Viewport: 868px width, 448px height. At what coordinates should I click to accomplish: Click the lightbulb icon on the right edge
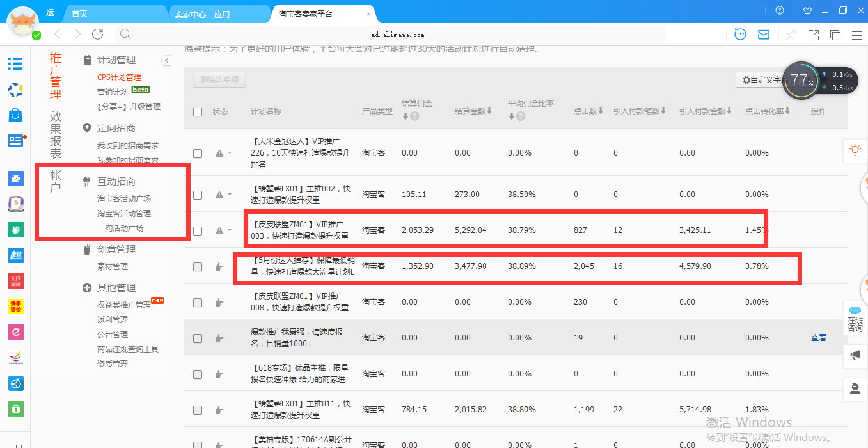point(855,150)
